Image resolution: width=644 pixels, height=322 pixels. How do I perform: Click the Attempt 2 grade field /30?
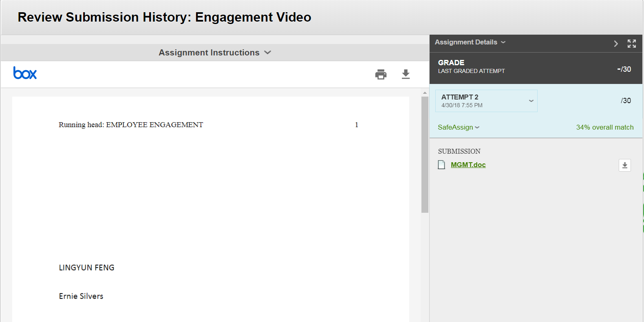(x=626, y=101)
